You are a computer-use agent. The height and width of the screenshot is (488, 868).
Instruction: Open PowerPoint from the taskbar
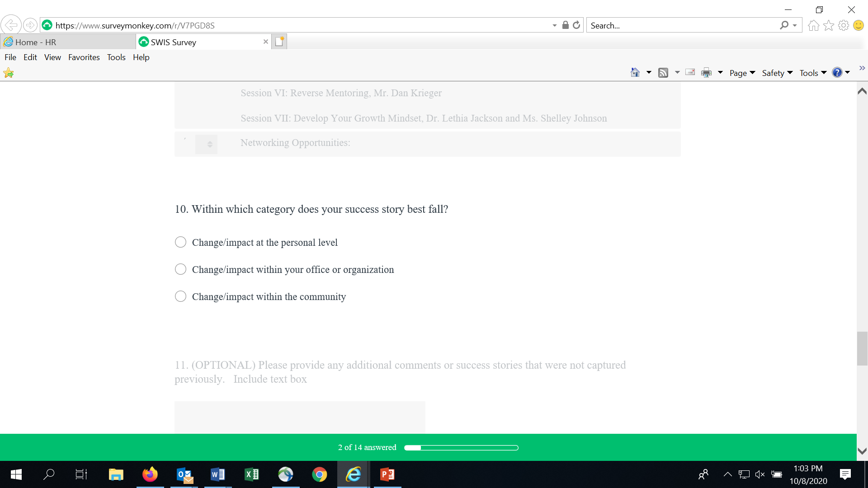[x=387, y=474]
